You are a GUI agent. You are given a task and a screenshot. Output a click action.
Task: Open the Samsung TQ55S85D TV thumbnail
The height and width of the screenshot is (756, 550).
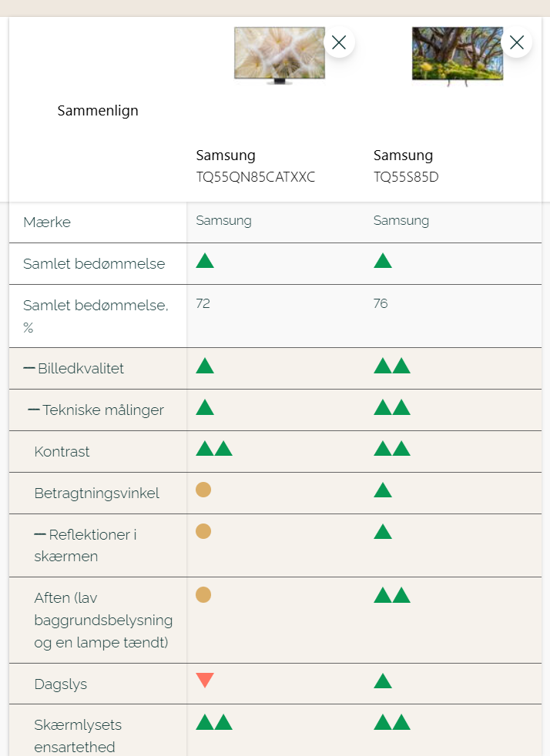pyautogui.click(x=457, y=54)
